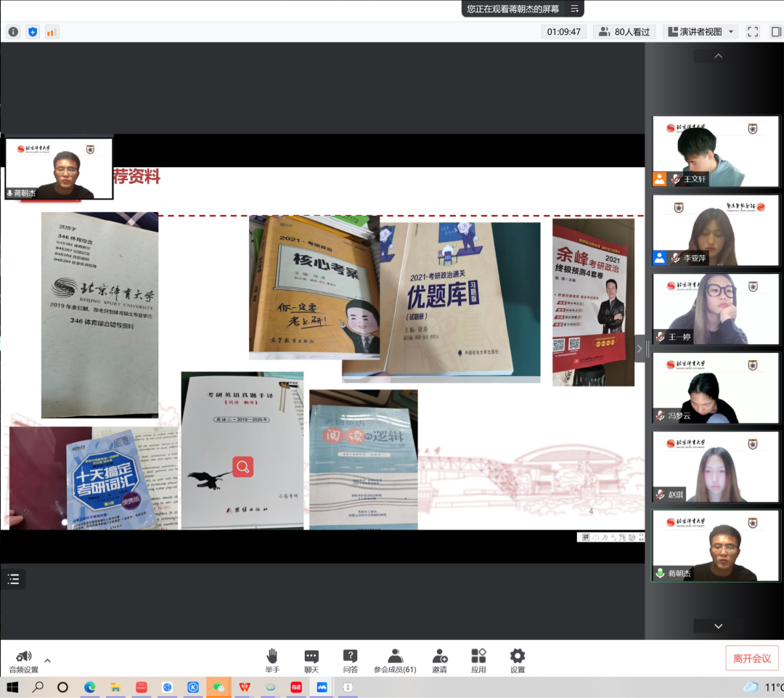Open File Explorer from taskbar
The image size is (784, 698).
pos(115,688)
